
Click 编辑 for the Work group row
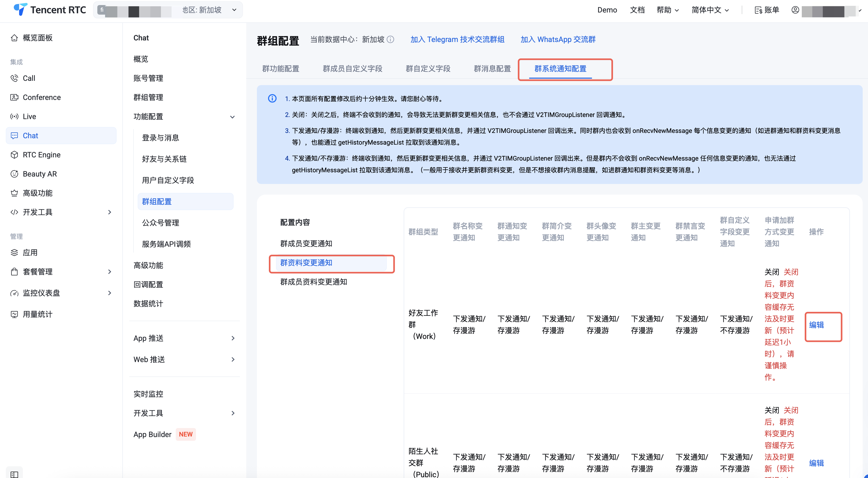click(816, 325)
